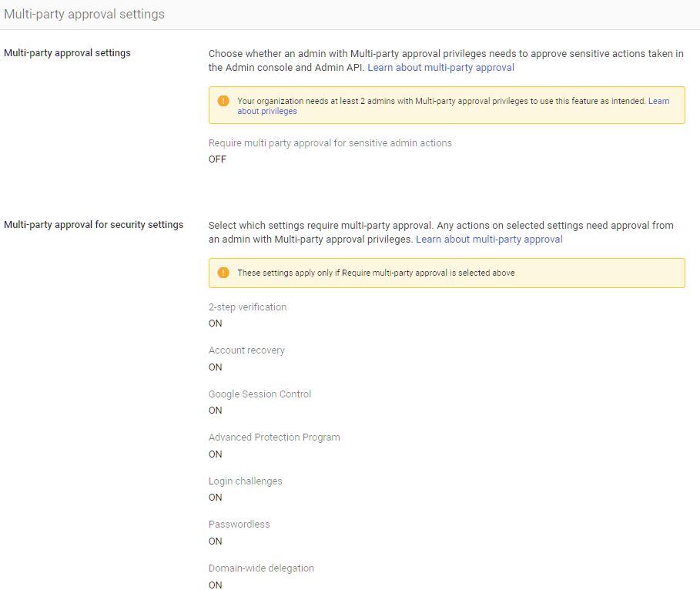
Task: Disable the '2-step verification' approval setting
Action: [x=215, y=323]
